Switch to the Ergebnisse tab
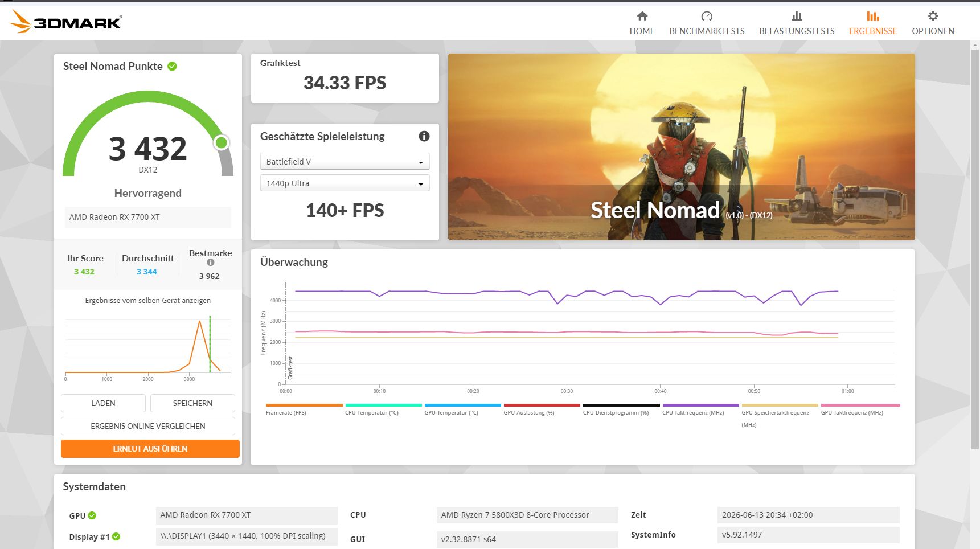This screenshot has width=980, height=549. click(872, 23)
